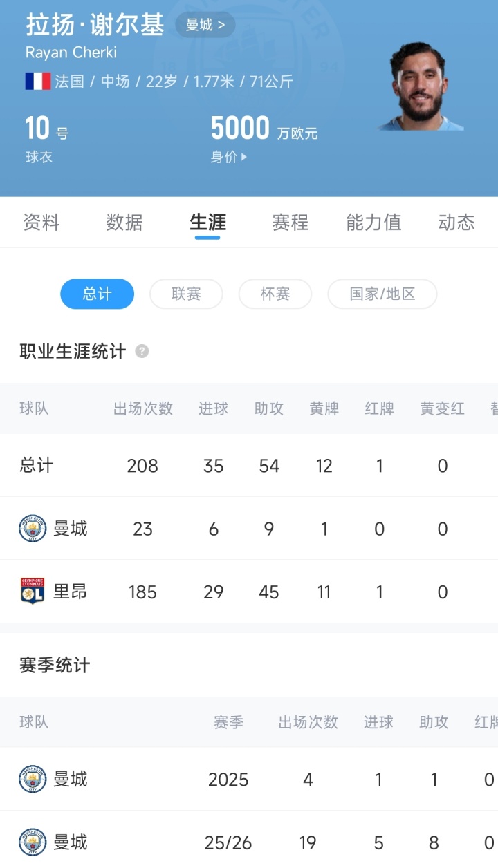Click the France flag icon
Viewport: 498px width, 868px height.
tap(37, 82)
